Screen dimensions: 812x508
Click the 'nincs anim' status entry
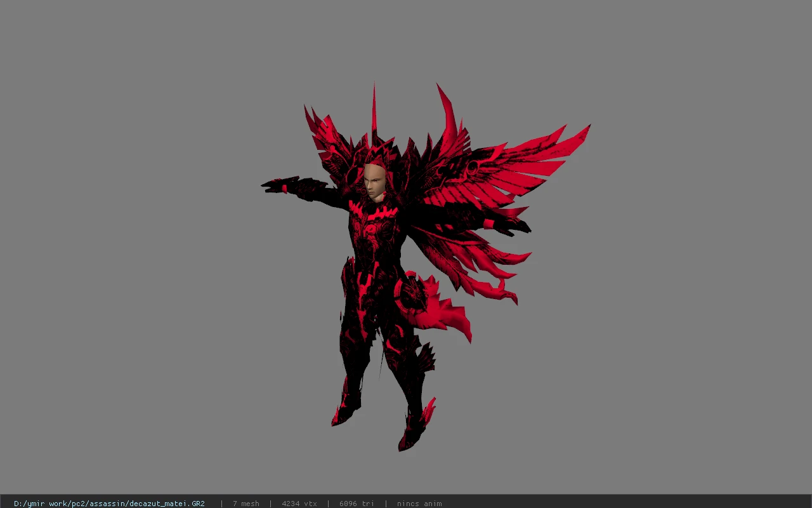point(419,504)
